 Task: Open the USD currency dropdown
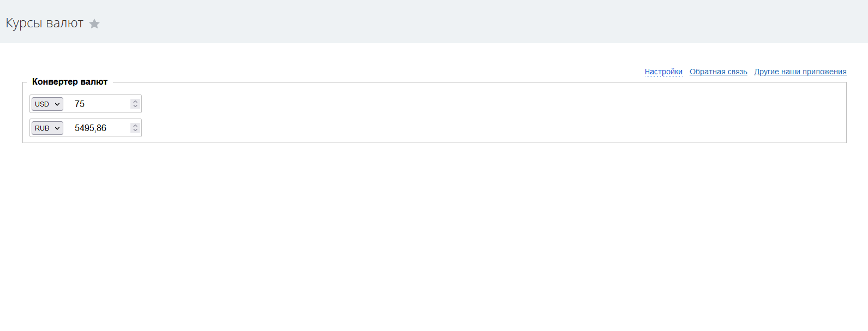[47, 104]
